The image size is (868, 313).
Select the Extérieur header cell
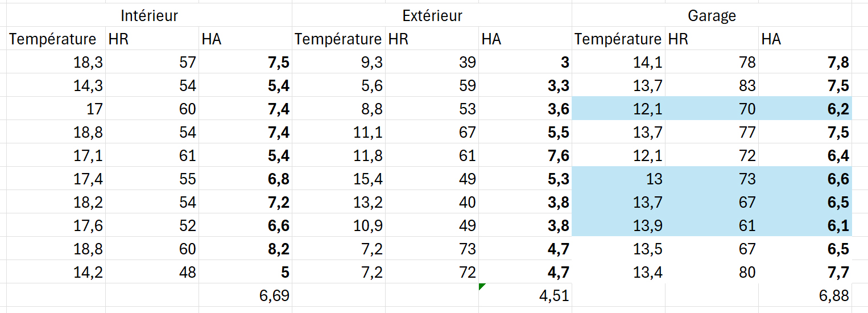pos(432,15)
